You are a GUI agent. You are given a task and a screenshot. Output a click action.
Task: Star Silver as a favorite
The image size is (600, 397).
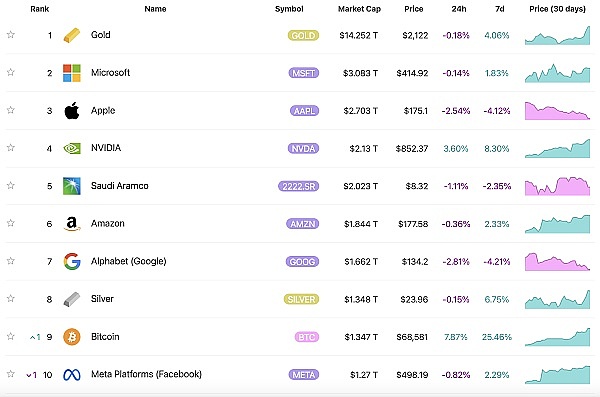pyautogui.click(x=11, y=298)
